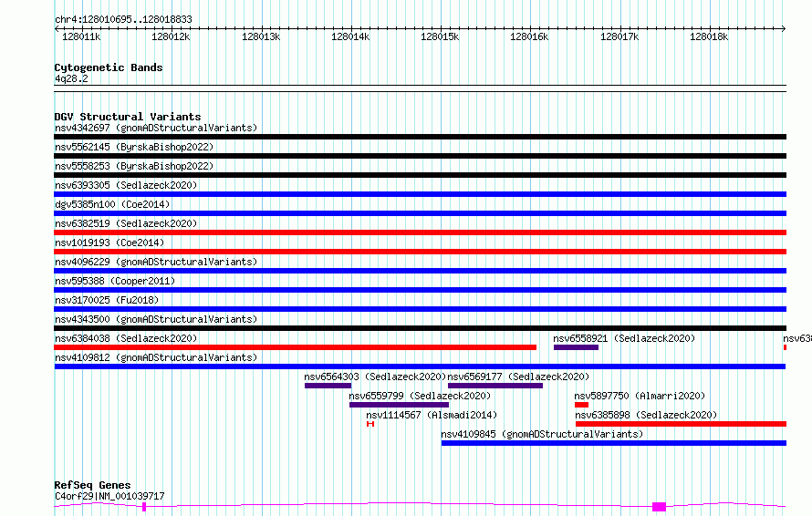Click the short red nsv5897750 bar

point(581,405)
